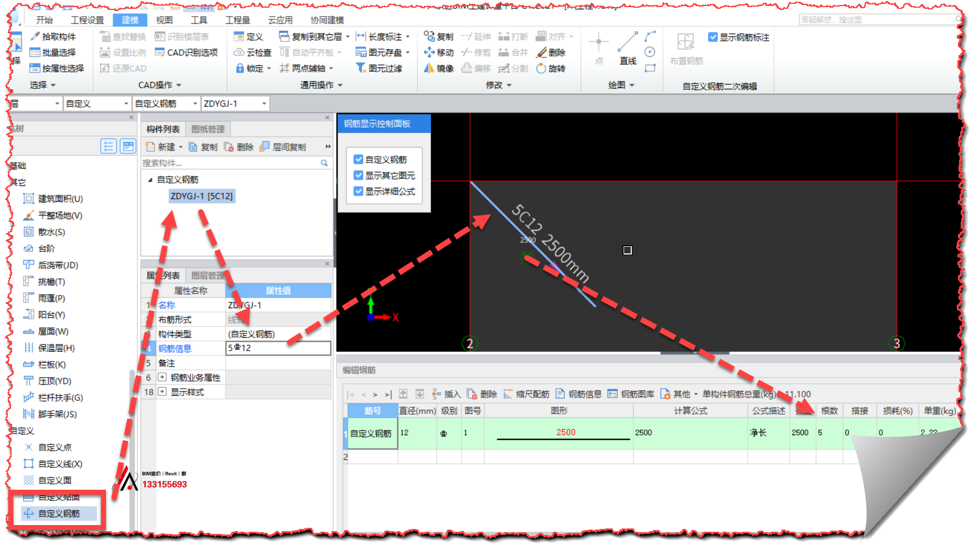Expand the CAD操作 group dropdown
Image resolution: width=980 pixels, height=556 pixels.
(x=159, y=85)
